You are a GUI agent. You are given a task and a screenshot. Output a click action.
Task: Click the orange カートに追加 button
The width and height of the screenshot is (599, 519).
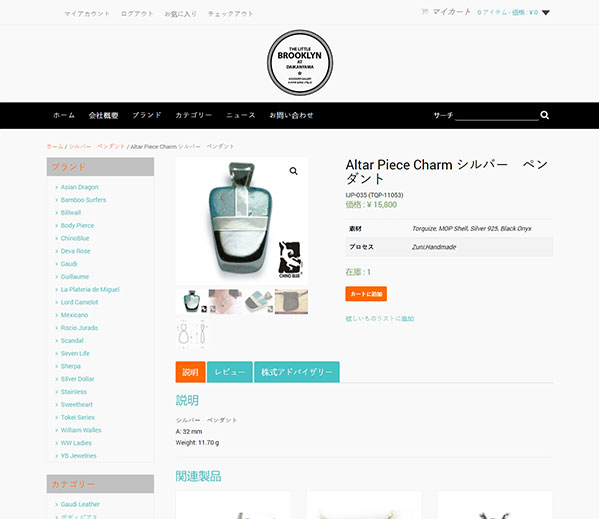point(366,294)
